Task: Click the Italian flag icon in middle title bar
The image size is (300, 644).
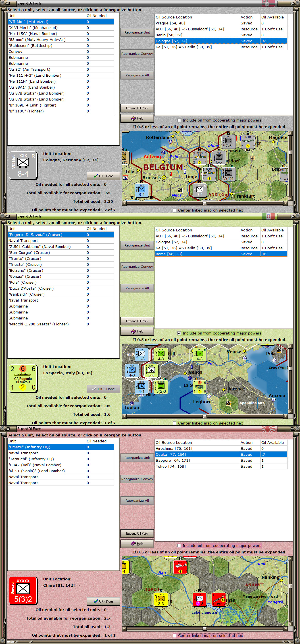Action: point(268,216)
